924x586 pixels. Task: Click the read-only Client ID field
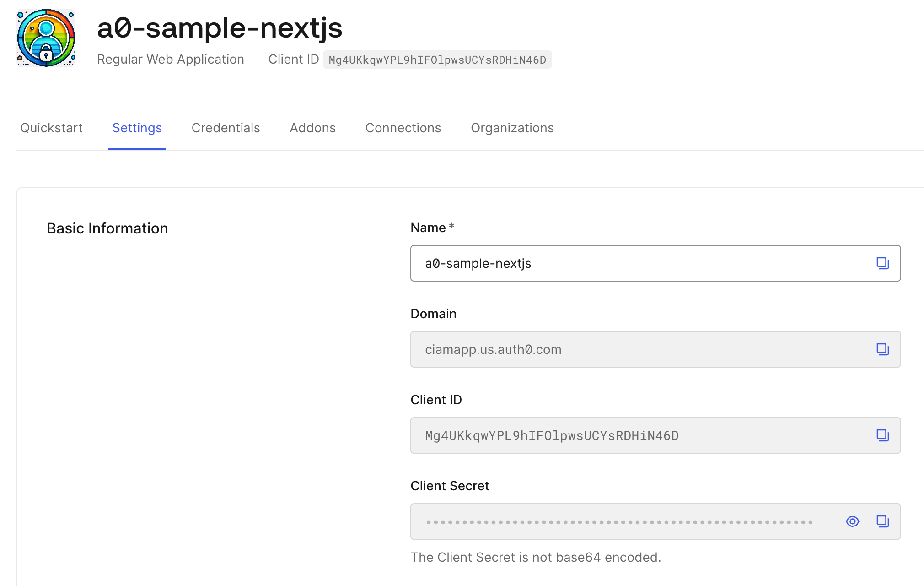[640, 435]
